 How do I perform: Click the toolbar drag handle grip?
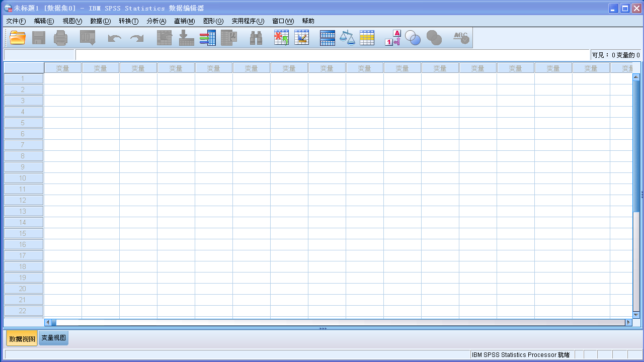click(x=6, y=38)
